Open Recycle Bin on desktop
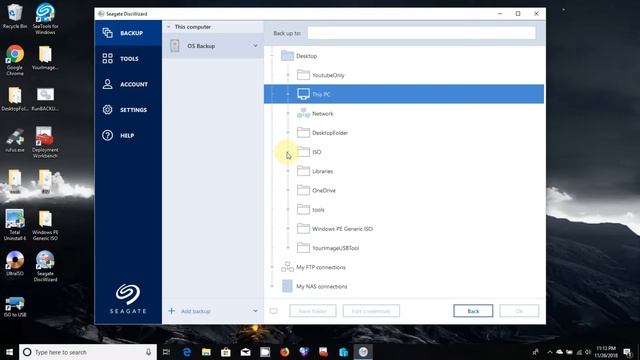Screen dimensions: 640x360 [15, 16]
